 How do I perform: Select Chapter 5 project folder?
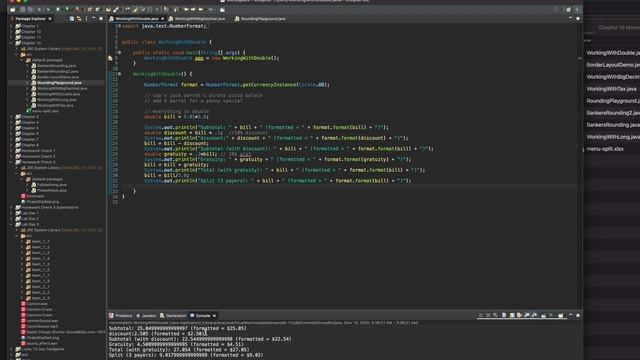[x=27, y=128]
